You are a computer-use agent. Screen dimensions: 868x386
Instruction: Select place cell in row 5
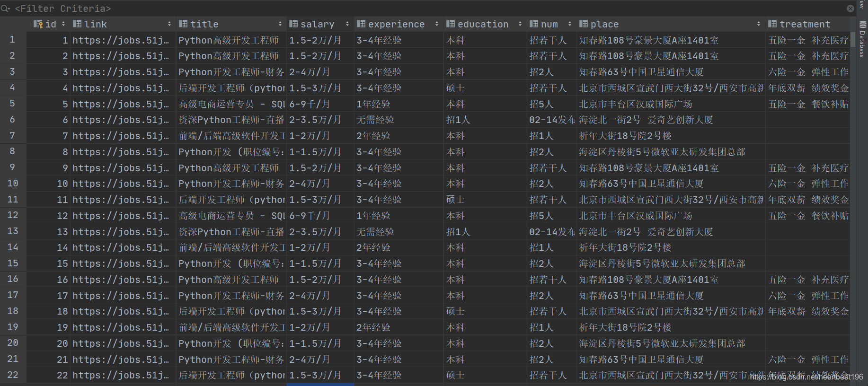(670, 104)
